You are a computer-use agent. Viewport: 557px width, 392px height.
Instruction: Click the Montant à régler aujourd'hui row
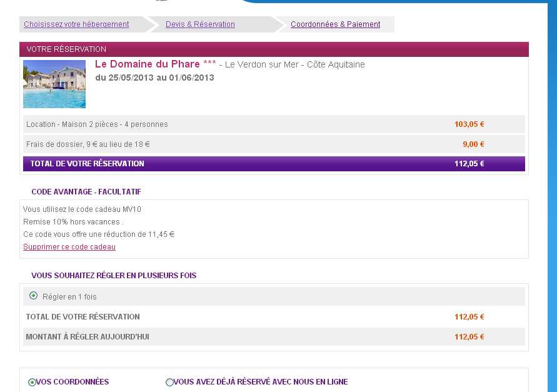click(88, 337)
